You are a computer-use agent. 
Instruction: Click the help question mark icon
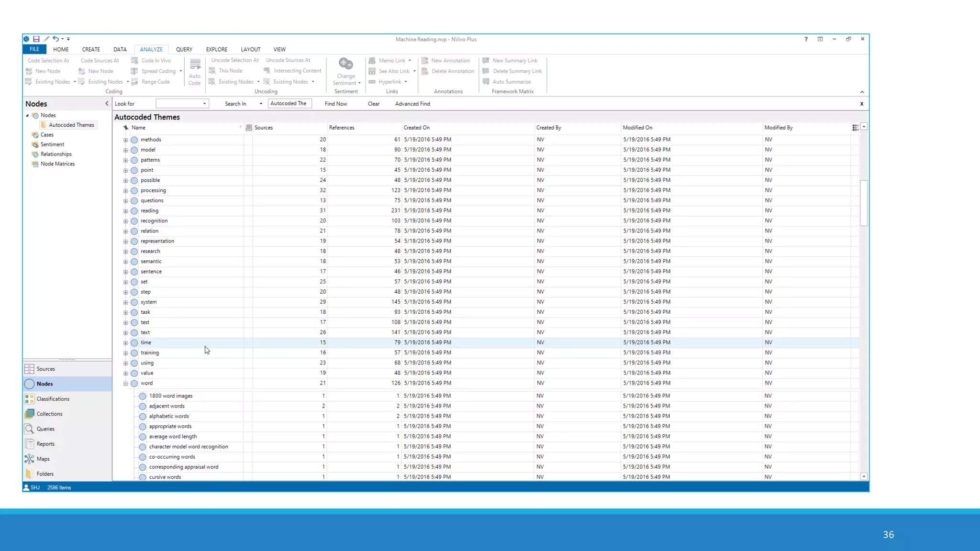click(806, 39)
